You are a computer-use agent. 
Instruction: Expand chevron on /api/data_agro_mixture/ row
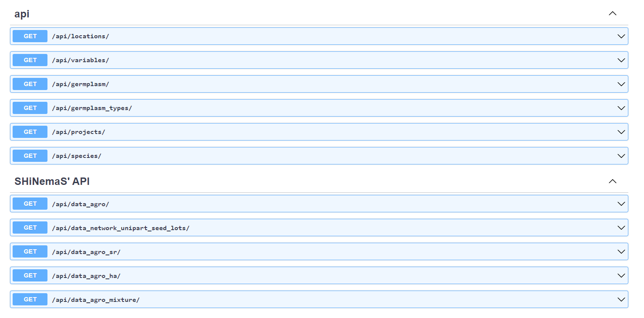[621, 299]
